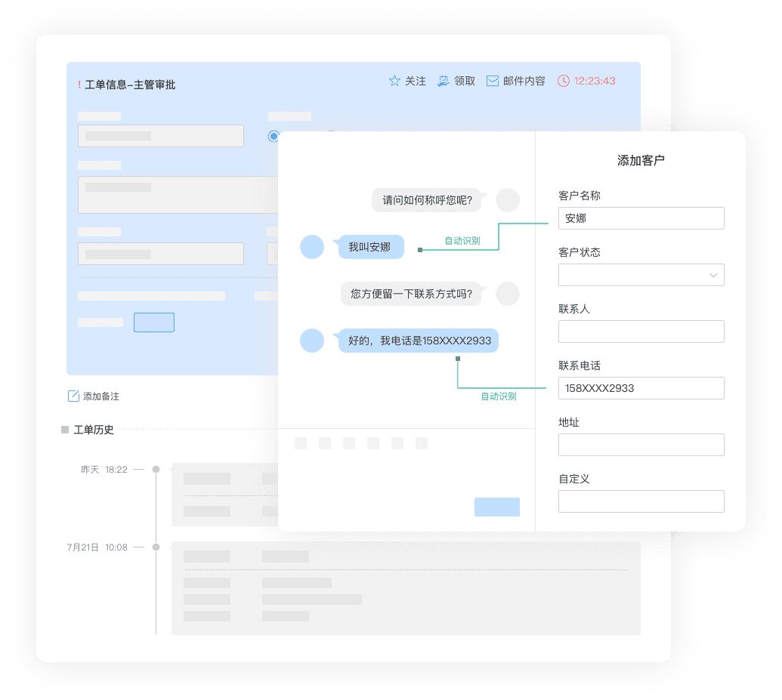Click the 7月21日 10:08 timeline dot
The width and height of the screenshot is (782, 700).
tap(156, 547)
